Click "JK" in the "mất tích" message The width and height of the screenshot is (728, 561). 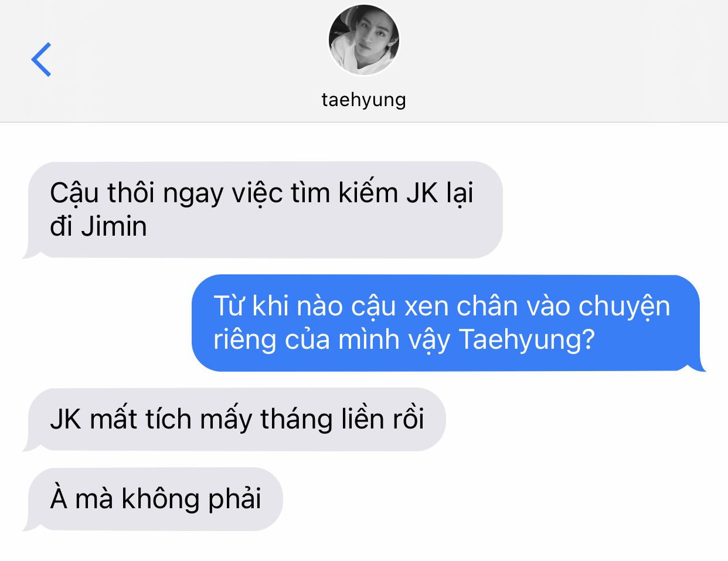click(66, 420)
